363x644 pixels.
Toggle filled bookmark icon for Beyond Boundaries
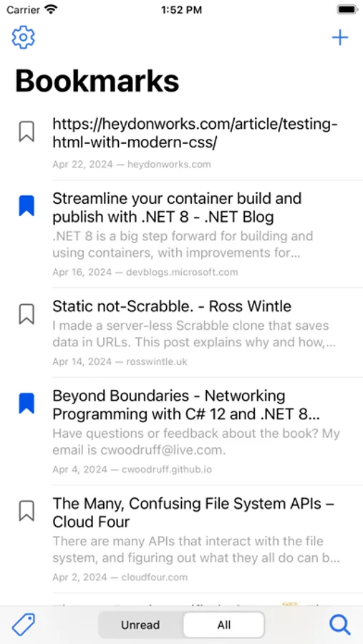click(x=26, y=404)
